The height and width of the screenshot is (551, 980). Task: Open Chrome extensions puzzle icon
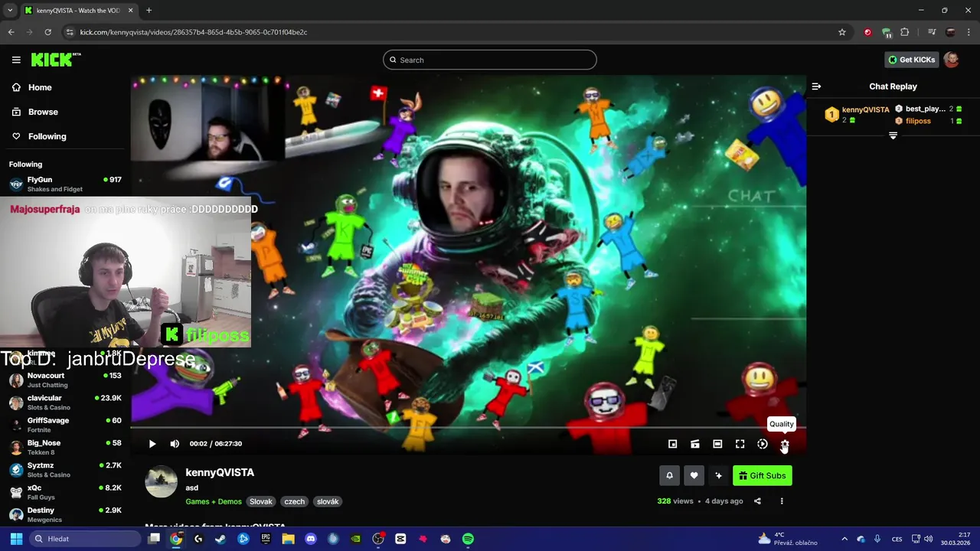[x=905, y=32]
